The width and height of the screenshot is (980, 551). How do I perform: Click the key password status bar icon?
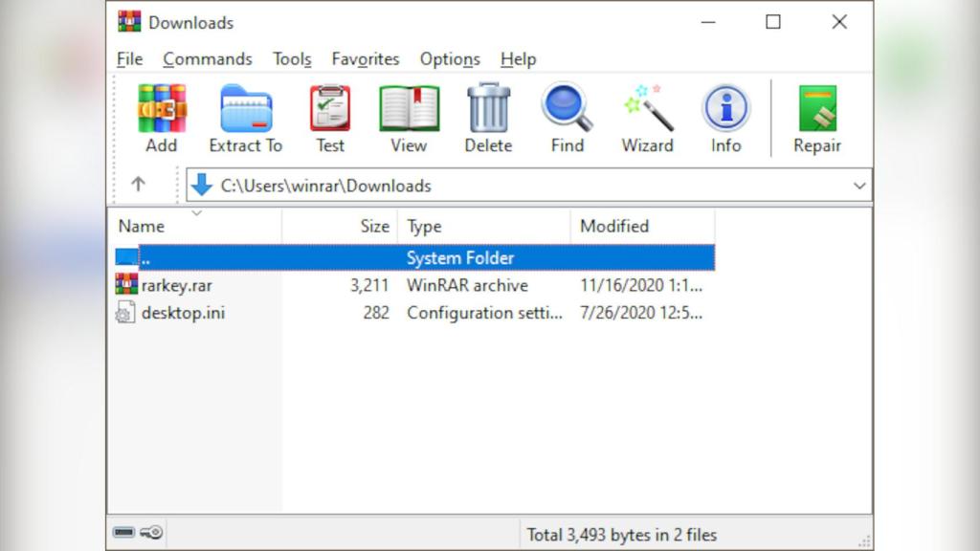click(x=151, y=532)
